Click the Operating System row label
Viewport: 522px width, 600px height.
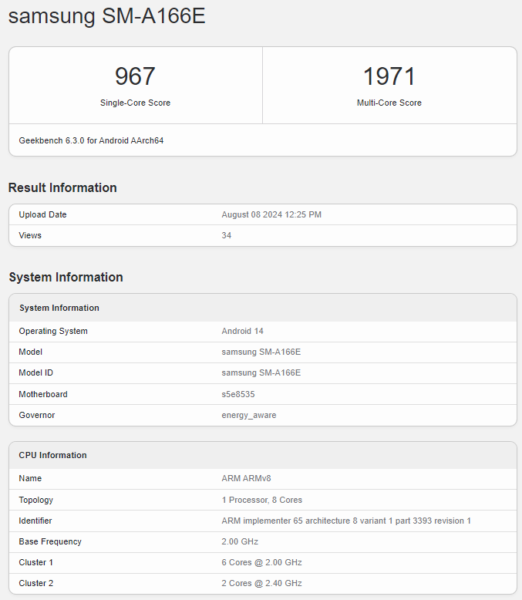coord(53,331)
